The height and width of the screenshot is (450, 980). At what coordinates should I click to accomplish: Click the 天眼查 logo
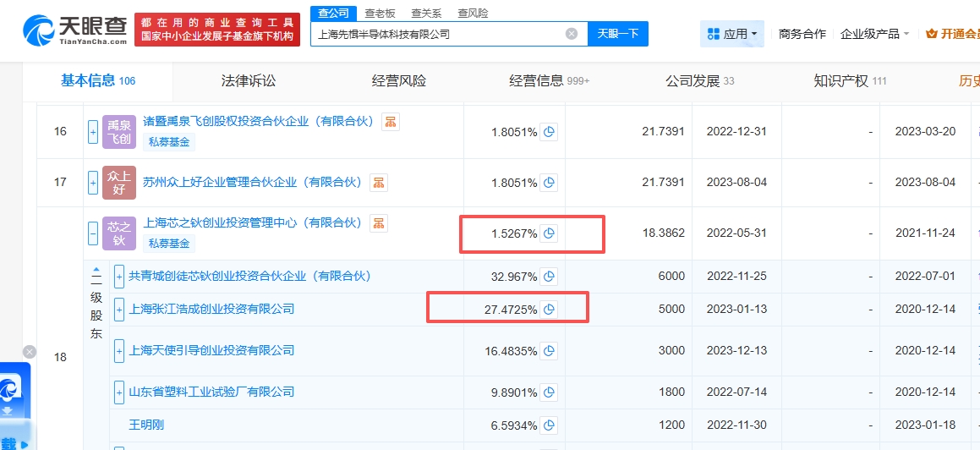pyautogui.click(x=75, y=30)
